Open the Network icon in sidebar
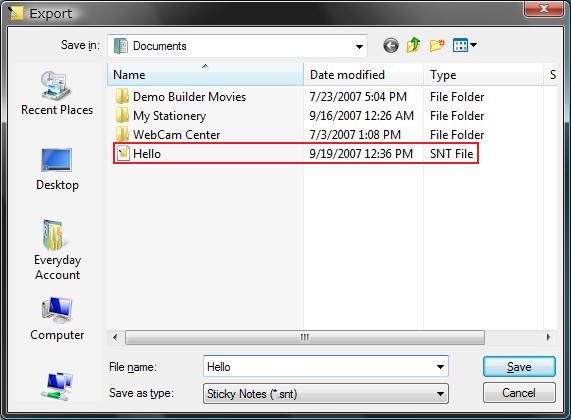The height and width of the screenshot is (420, 571). tap(58, 386)
